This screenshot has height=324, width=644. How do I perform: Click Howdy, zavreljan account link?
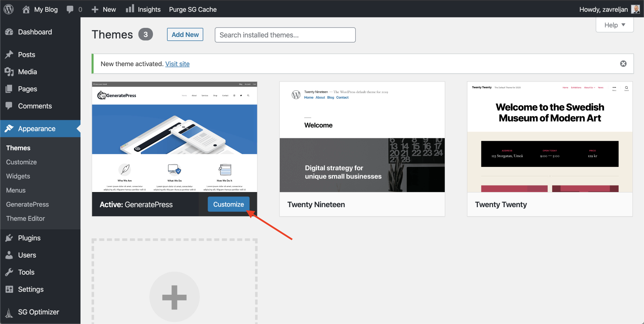pos(603,9)
